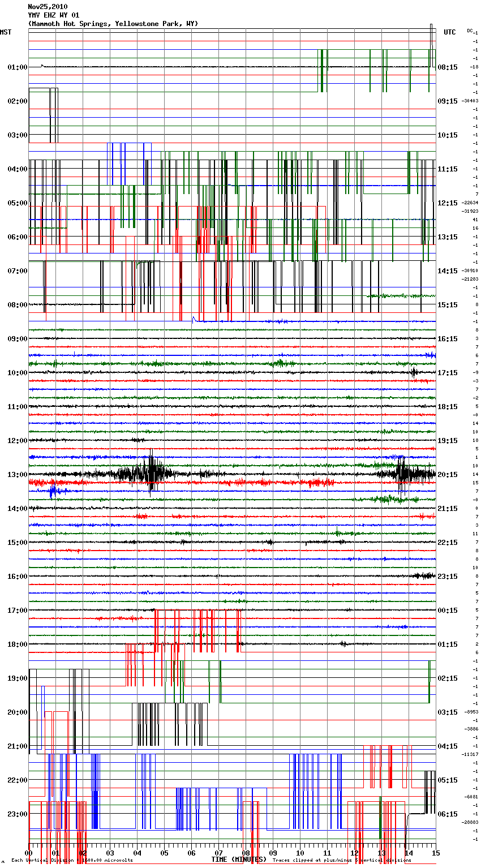The height and width of the screenshot is (868, 481).
Task: Select the 12:00 MST row label
Action: pos(18,441)
